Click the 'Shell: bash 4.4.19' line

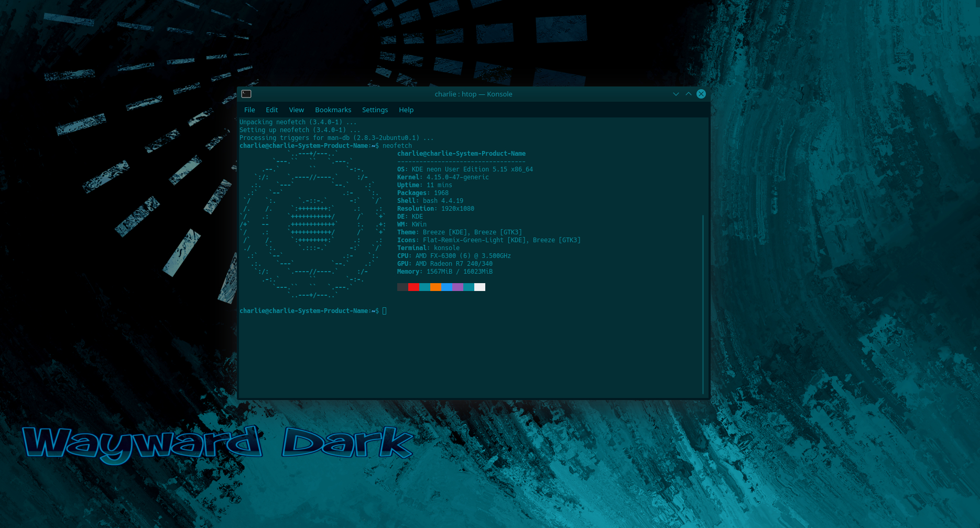[x=430, y=201]
